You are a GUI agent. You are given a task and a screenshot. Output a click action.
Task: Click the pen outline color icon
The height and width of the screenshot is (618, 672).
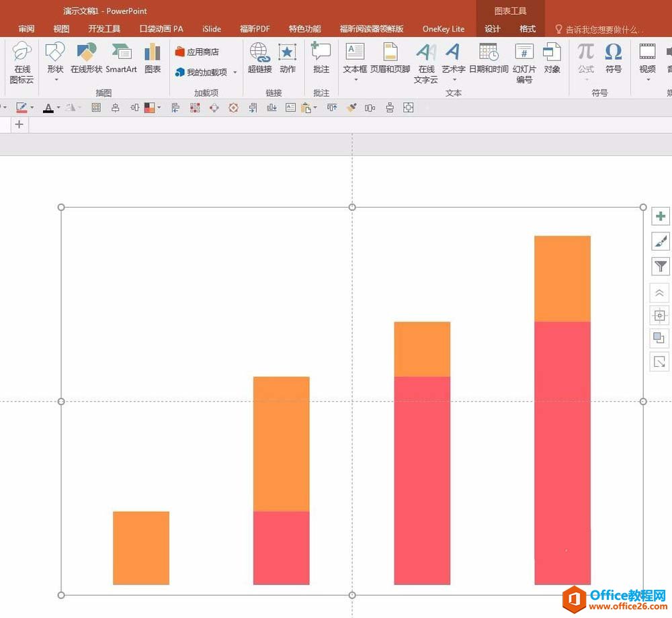point(22,107)
